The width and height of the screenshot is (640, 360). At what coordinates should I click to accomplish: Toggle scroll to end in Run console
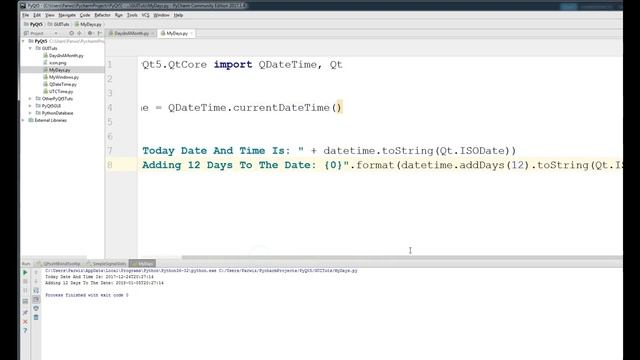point(36,299)
